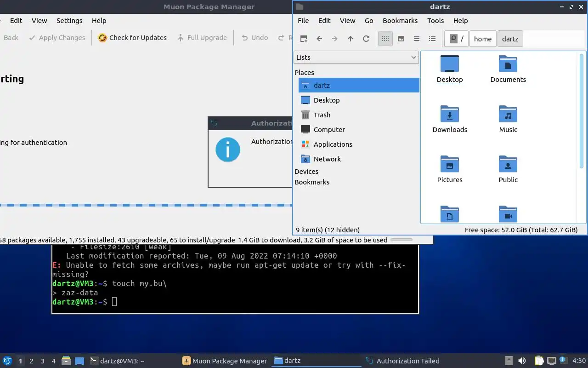The image size is (588, 368).
Task: Switch to icon view mode
Action: 385,39
